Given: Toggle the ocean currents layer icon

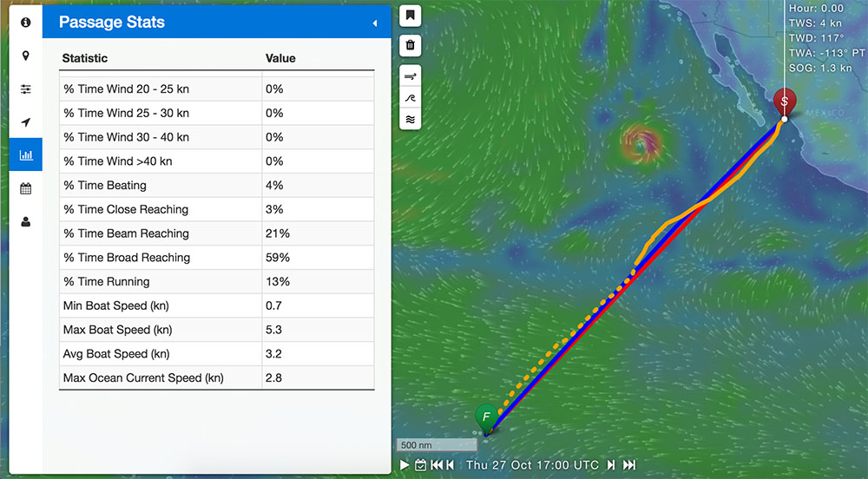Looking at the screenshot, I should pos(411,119).
